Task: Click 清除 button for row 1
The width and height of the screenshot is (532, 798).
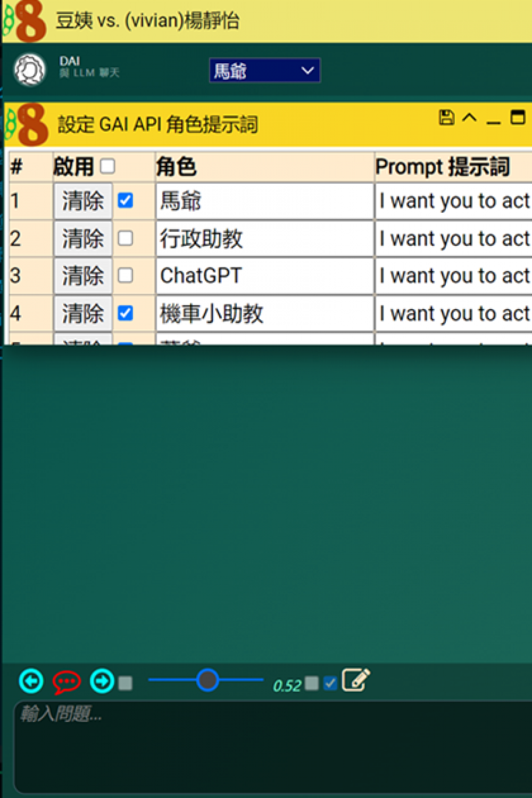Action: click(83, 201)
